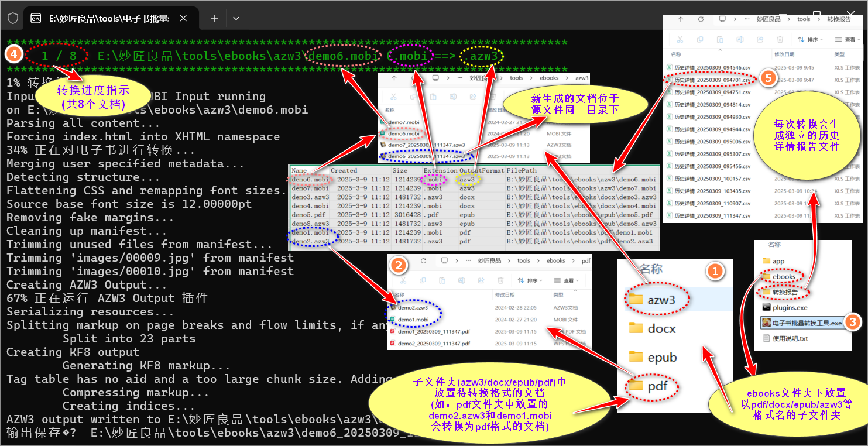Open the terminal tab dropdown chevron

(236, 18)
